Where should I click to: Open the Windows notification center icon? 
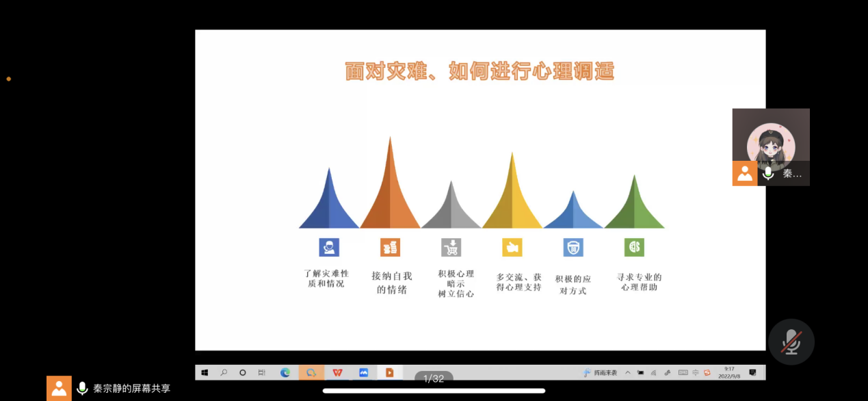pos(752,372)
